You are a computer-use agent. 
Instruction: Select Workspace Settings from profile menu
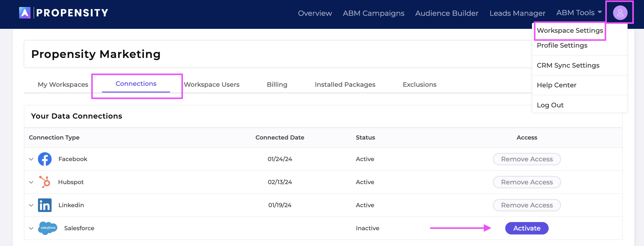point(570,30)
